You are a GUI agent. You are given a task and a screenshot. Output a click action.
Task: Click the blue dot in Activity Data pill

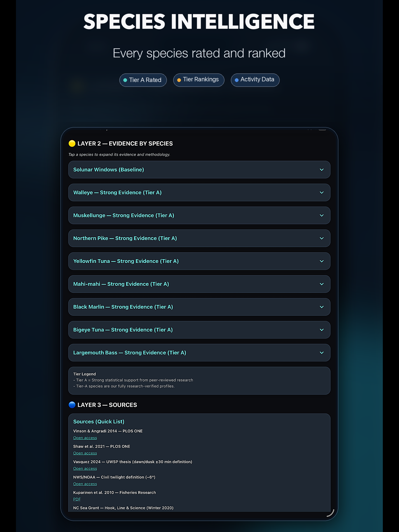[237, 80]
